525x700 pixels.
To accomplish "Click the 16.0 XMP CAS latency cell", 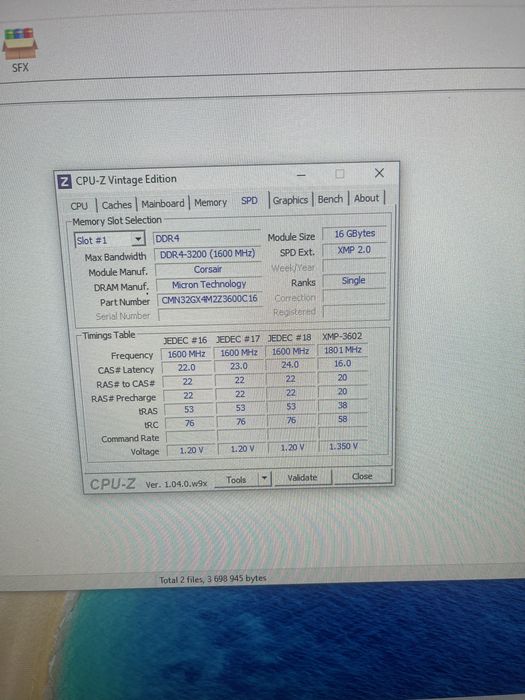I will (343, 363).
